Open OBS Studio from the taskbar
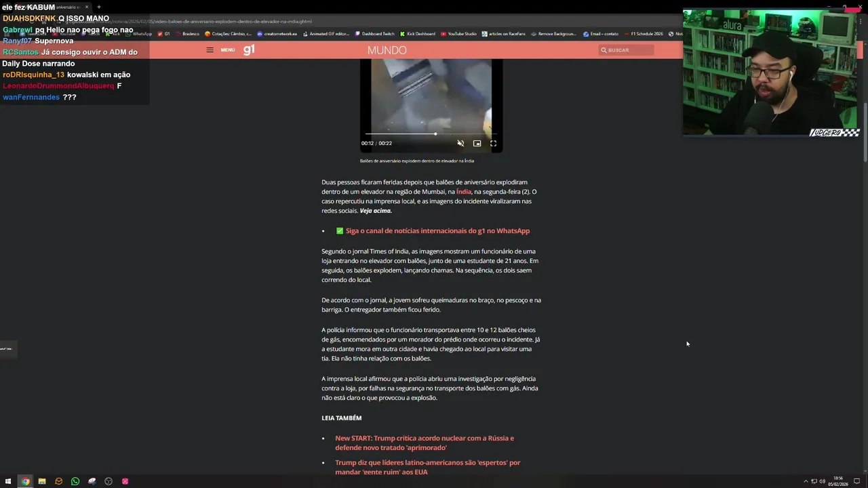The height and width of the screenshot is (488, 868). [x=108, y=481]
